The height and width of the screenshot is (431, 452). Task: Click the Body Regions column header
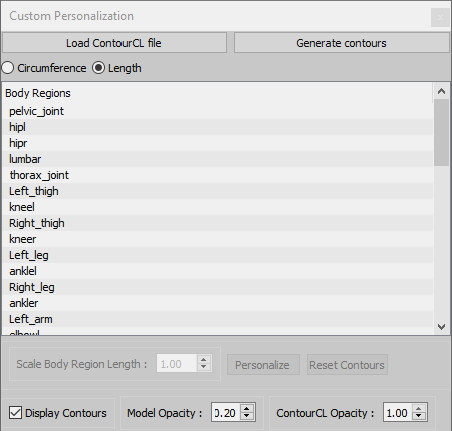pos(217,93)
